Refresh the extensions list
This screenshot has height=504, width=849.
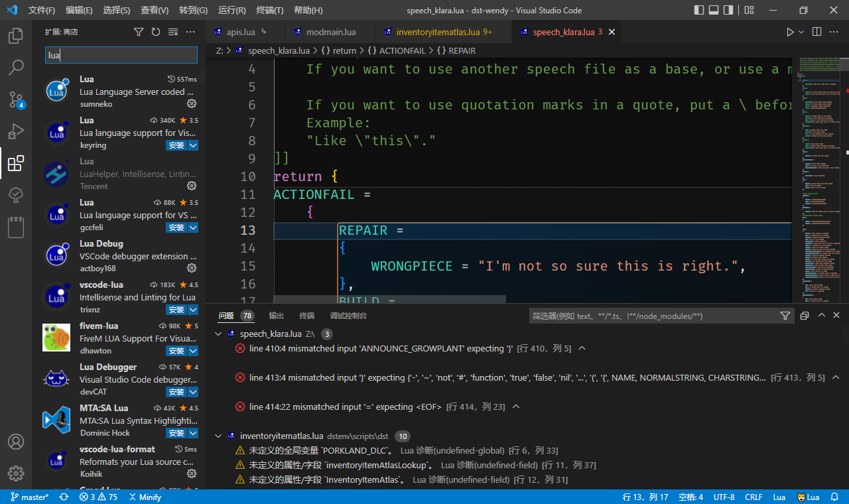click(x=156, y=32)
